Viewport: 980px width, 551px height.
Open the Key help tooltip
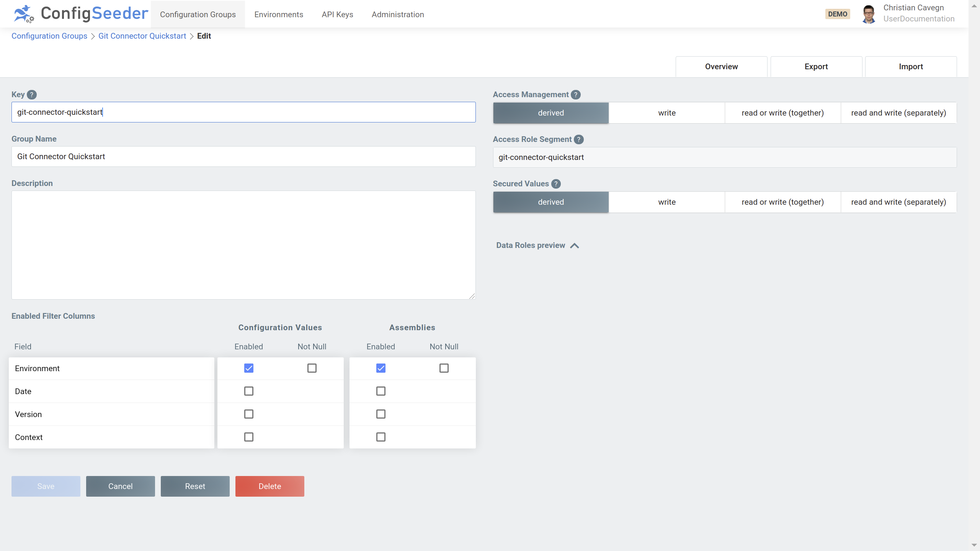click(x=33, y=95)
